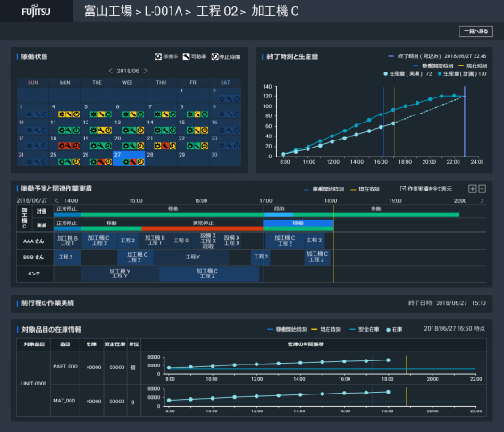Click the red wrench icon on June 21
The image size is (504, 432).
tap(165, 146)
